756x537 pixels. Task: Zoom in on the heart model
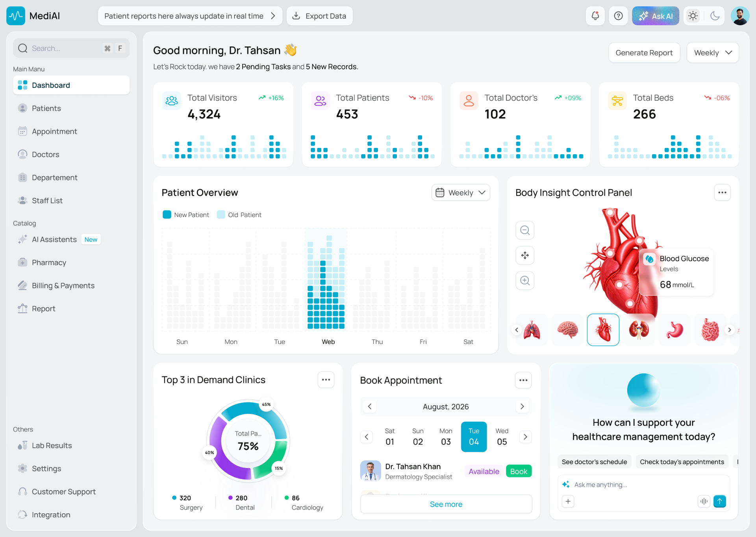(525, 280)
